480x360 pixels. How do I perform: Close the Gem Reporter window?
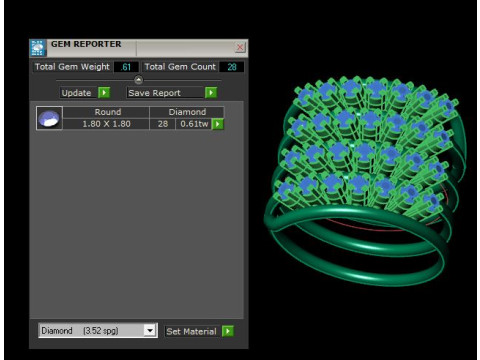coord(240,47)
